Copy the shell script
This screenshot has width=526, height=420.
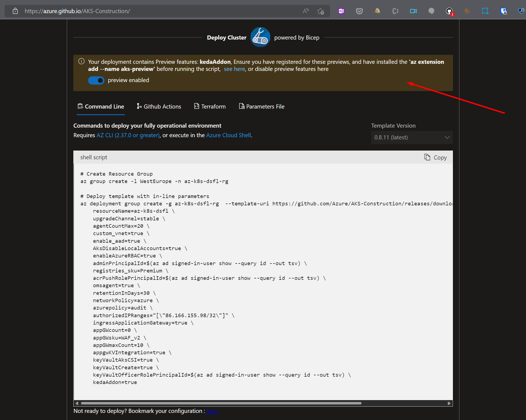pyautogui.click(x=435, y=157)
